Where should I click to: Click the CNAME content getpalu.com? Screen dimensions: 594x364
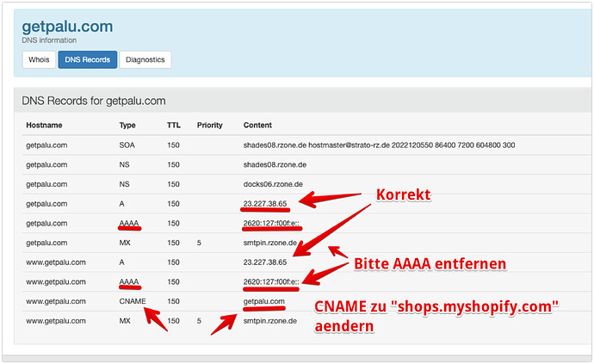264,301
